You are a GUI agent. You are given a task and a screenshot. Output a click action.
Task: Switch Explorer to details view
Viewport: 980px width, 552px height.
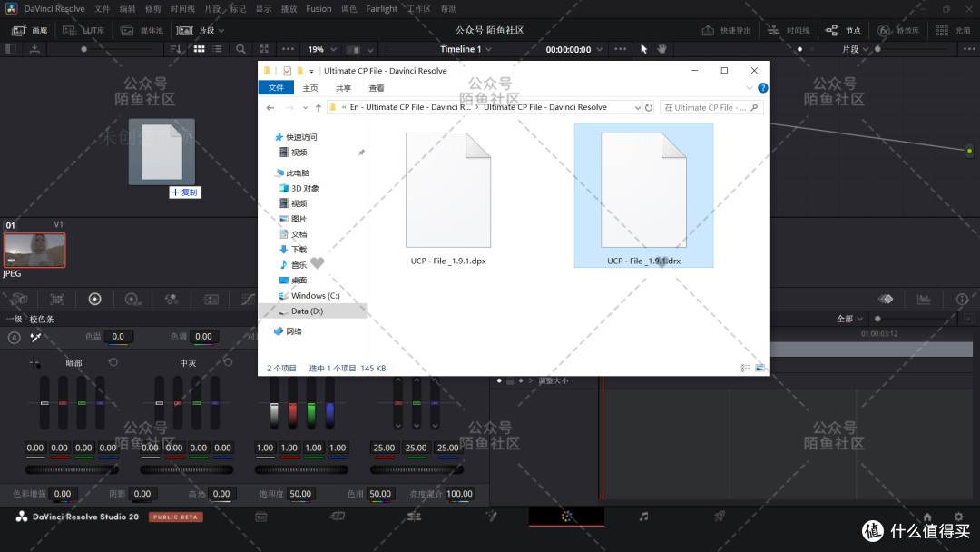coord(746,369)
